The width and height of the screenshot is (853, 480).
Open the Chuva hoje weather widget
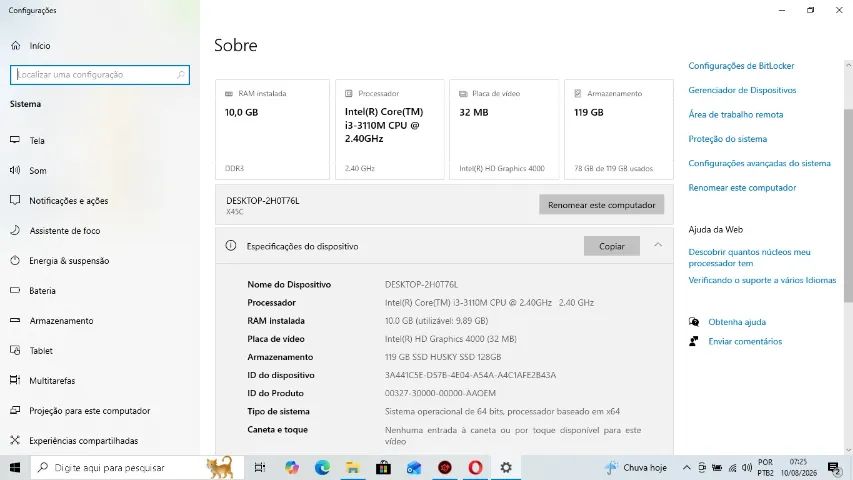635,467
